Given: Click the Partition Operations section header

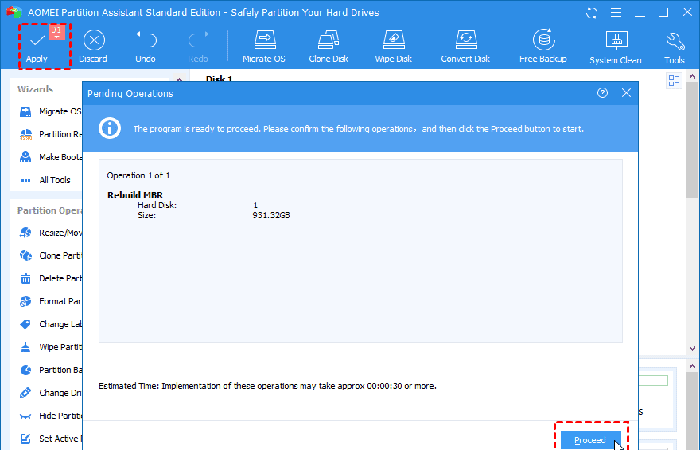Looking at the screenshot, I should coord(49,210).
